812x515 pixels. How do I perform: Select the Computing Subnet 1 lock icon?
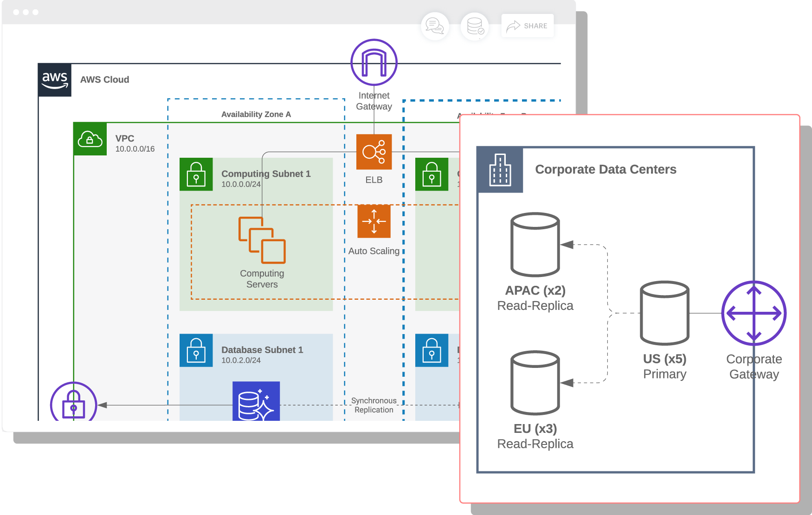[x=196, y=175]
